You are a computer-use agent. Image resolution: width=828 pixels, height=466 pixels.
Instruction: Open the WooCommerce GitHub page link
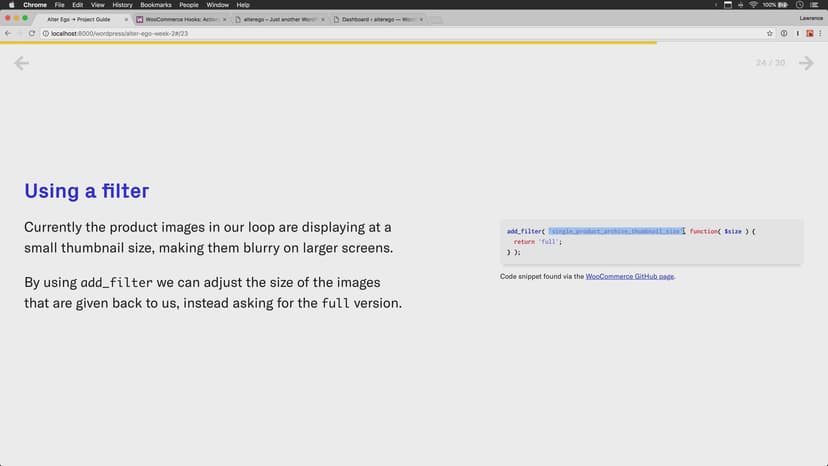coord(630,276)
